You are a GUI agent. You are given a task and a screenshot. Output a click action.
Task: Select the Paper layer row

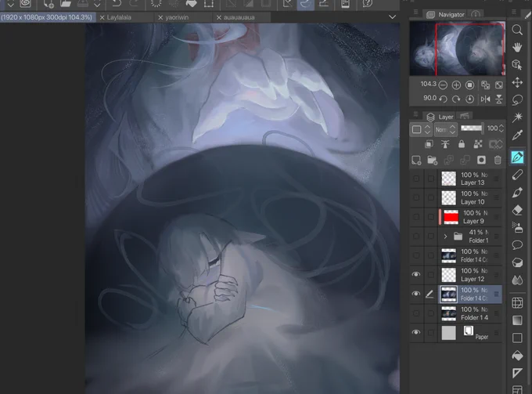coord(456,333)
